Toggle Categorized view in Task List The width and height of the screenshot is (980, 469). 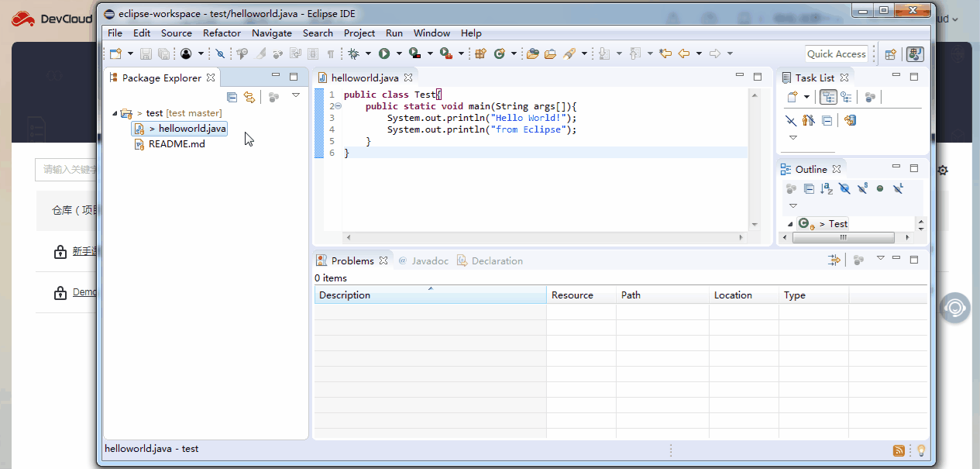coord(828,97)
